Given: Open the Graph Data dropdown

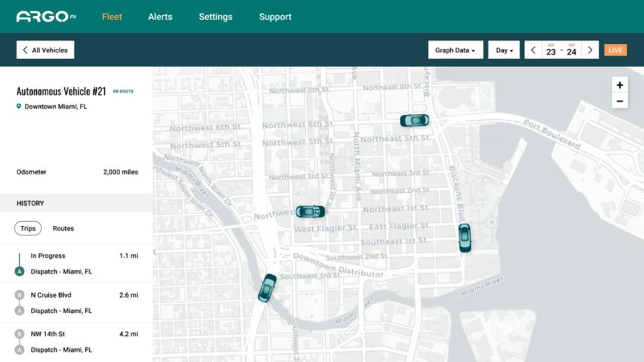Looking at the screenshot, I should (455, 50).
